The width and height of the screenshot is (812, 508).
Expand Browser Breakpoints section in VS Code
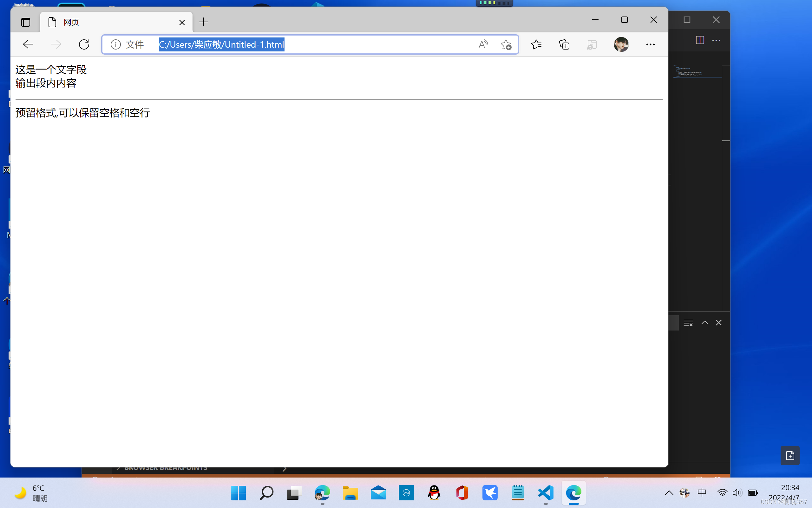tap(162, 468)
